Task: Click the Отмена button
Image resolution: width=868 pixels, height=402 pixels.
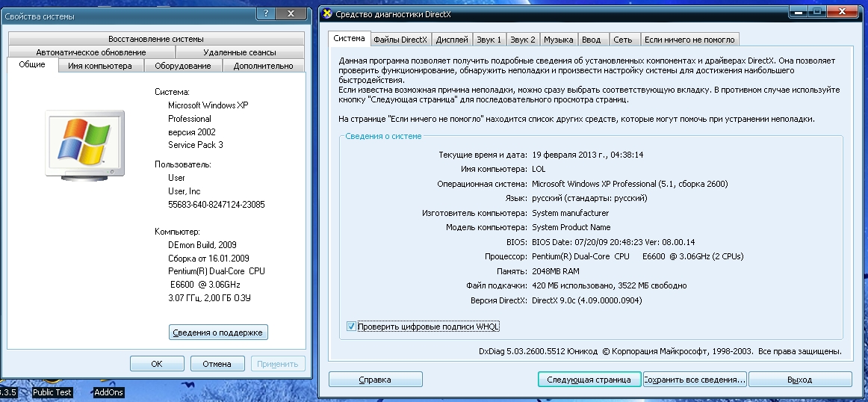Action: pos(217,364)
